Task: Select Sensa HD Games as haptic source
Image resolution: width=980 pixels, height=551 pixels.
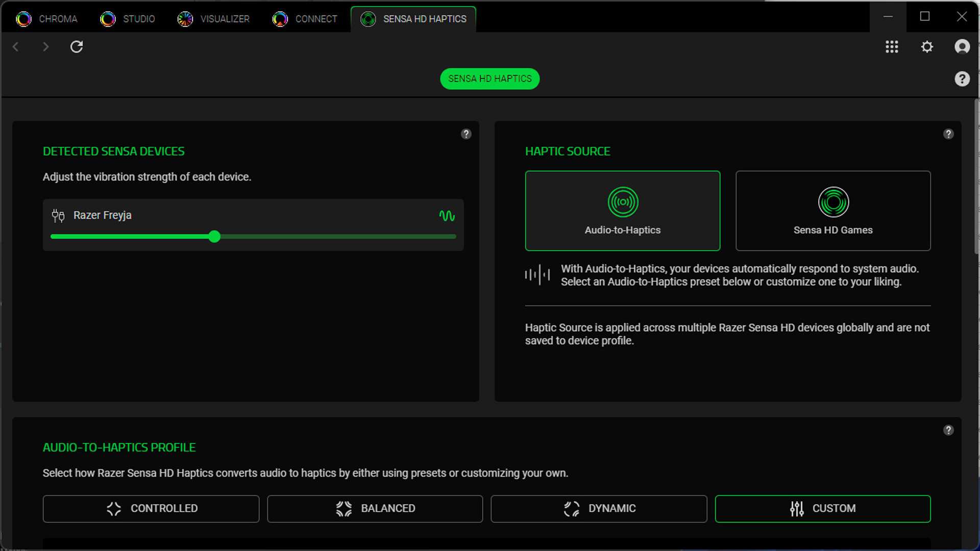Action: point(833,211)
